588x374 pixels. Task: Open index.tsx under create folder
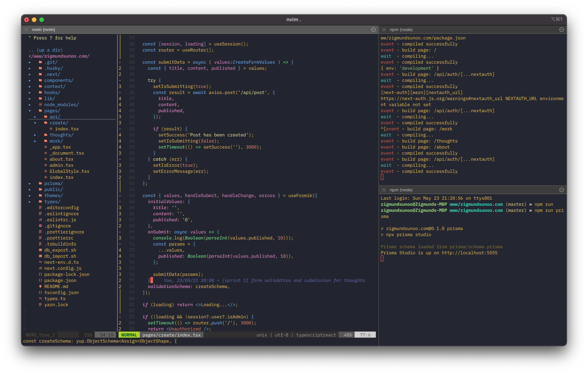(67, 129)
